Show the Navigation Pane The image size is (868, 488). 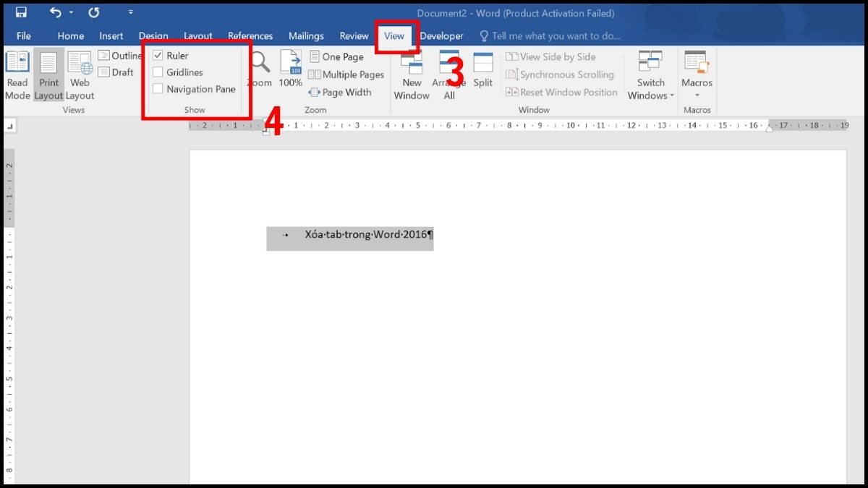pyautogui.click(x=158, y=89)
